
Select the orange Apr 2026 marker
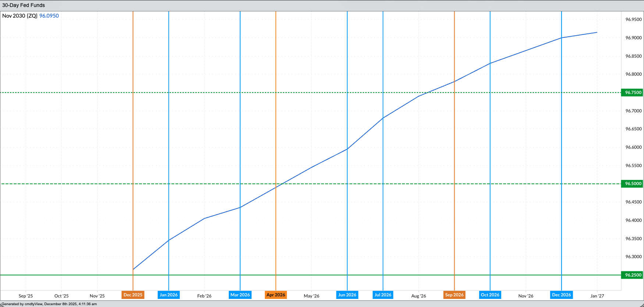click(275, 295)
